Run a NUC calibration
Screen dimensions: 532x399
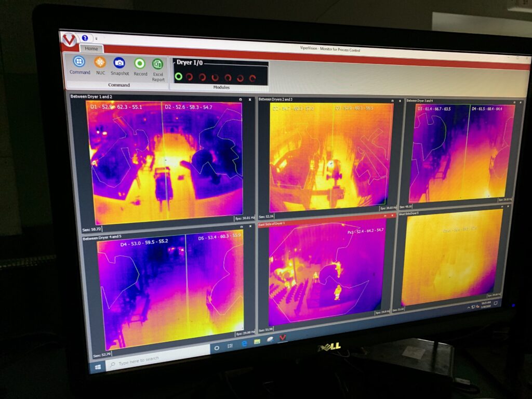tap(100, 63)
